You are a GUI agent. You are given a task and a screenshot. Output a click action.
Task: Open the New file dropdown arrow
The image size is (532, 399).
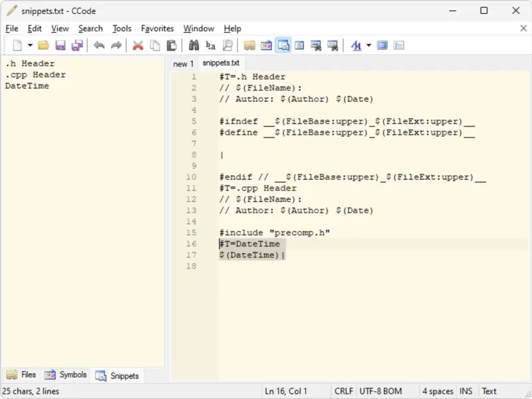[x=30, y=45]
